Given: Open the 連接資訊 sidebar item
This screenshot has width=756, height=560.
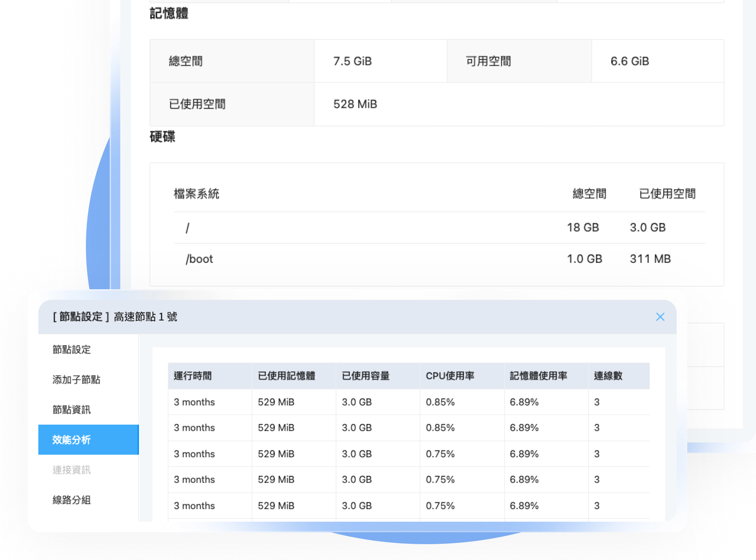Looking at the screenshot, I should coord(72,470).
